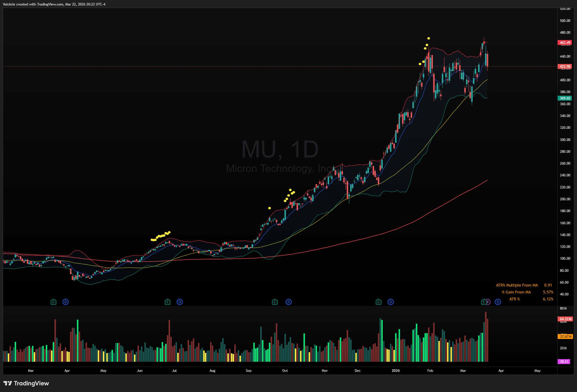The height and width of the screenshot is (392, 577).
Task: Click the dividend D marker before 2026 label
Action: tap(391, 302)
